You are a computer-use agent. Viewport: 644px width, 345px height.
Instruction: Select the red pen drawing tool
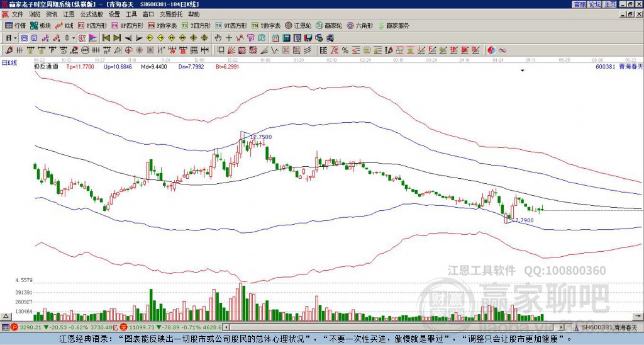point(9,50)
